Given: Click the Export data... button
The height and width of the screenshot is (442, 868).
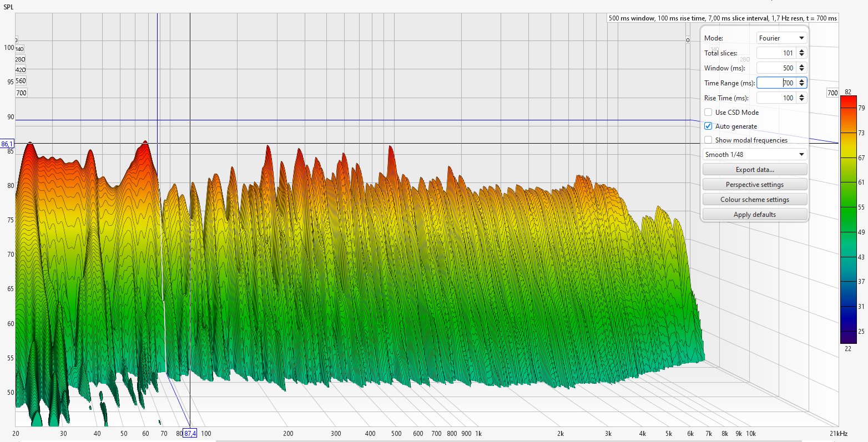Looking at the screenshot, I should (x=755, y=170).
